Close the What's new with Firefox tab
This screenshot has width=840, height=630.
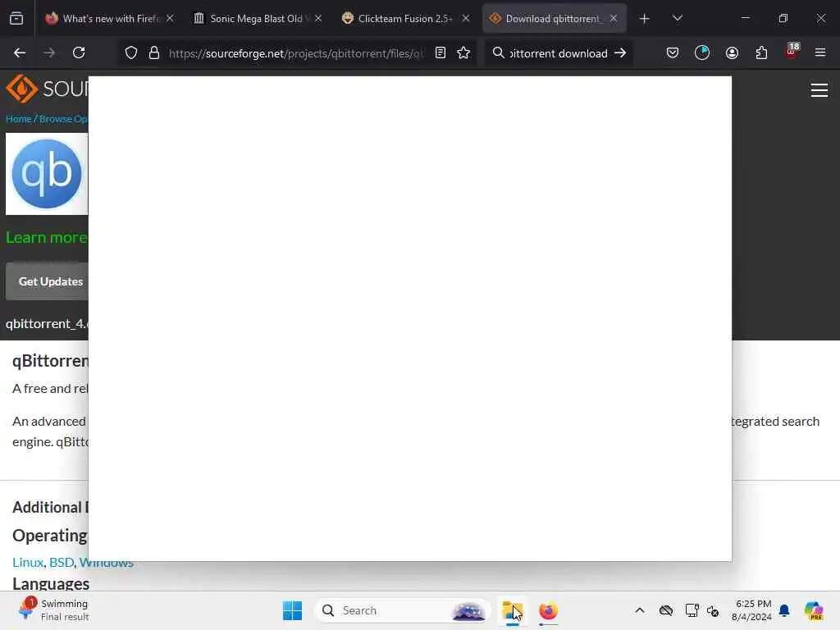click(x=170, y=18)
